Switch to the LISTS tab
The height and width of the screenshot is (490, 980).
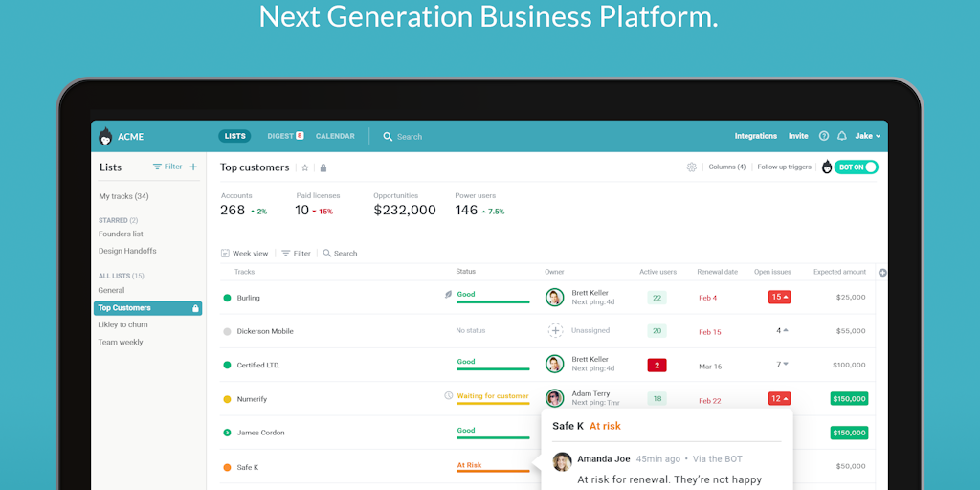click(x=234, y=136)
